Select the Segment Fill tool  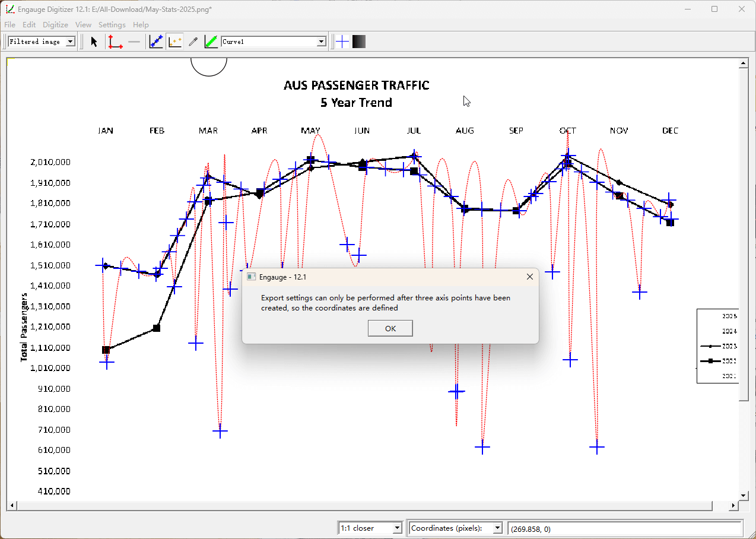[x=211, y=42]
